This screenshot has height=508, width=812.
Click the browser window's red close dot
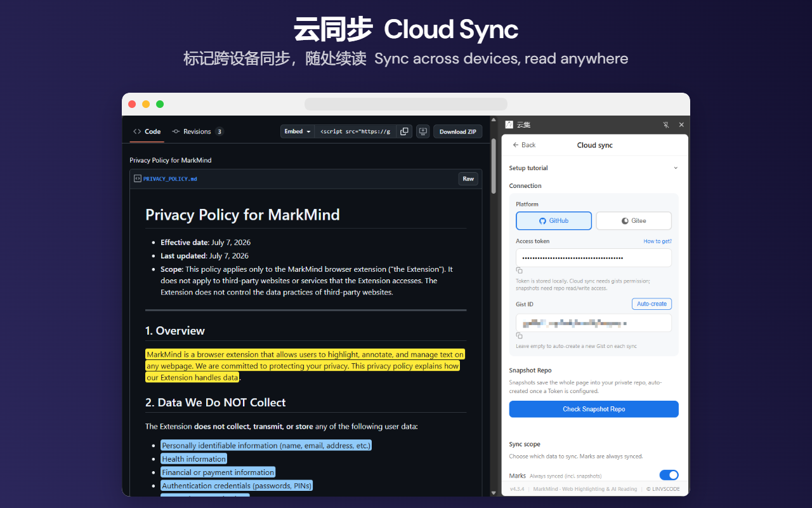pos(132,104)
